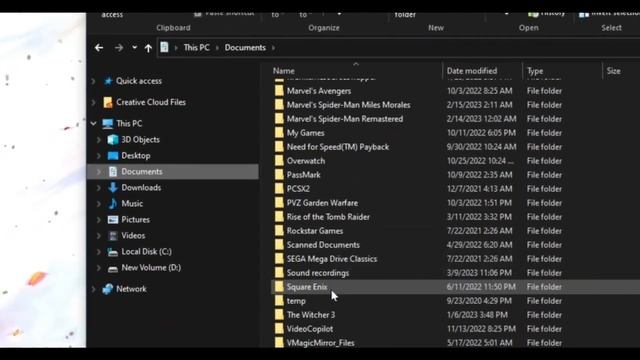The height and width of the screenshot is (360, 640).
Task: Expand Creative Cloud Files node
Action: [93, 102]
